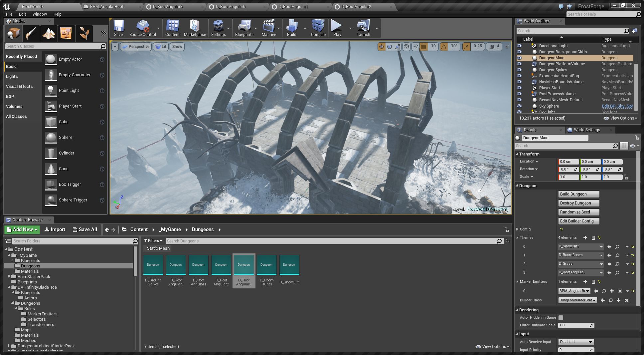Click Edit Builder Config button

coord(578,221)
